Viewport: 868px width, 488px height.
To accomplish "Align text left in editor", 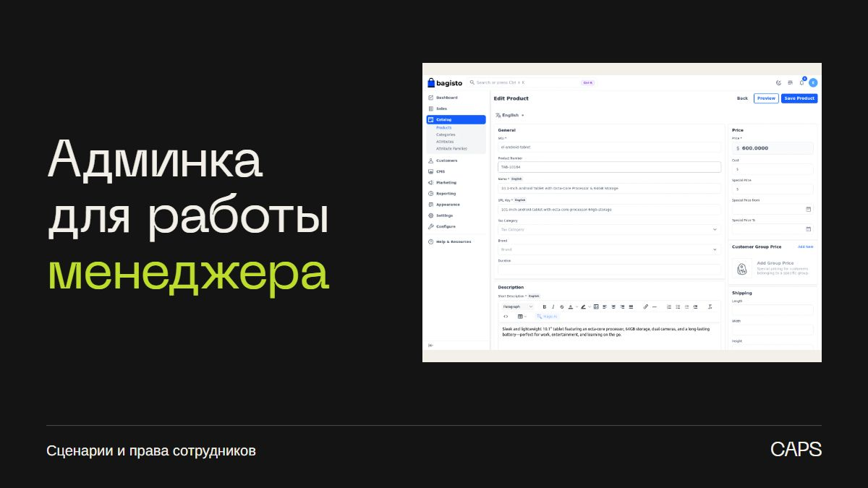I will 604,307.
